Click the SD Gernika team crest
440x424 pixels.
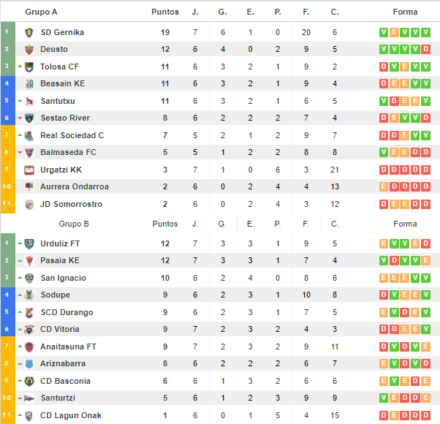pyautogui.click(x=29, y=32)
